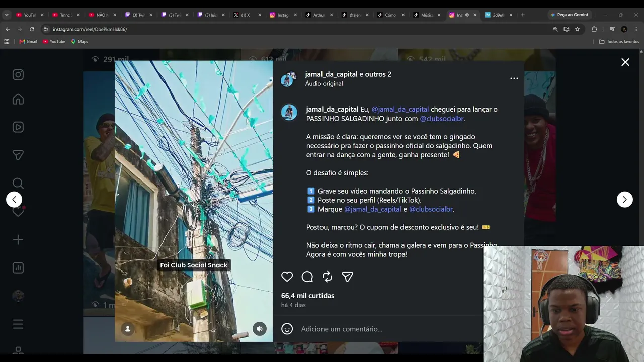Open the emoji picker for comments

coord(287,329)
